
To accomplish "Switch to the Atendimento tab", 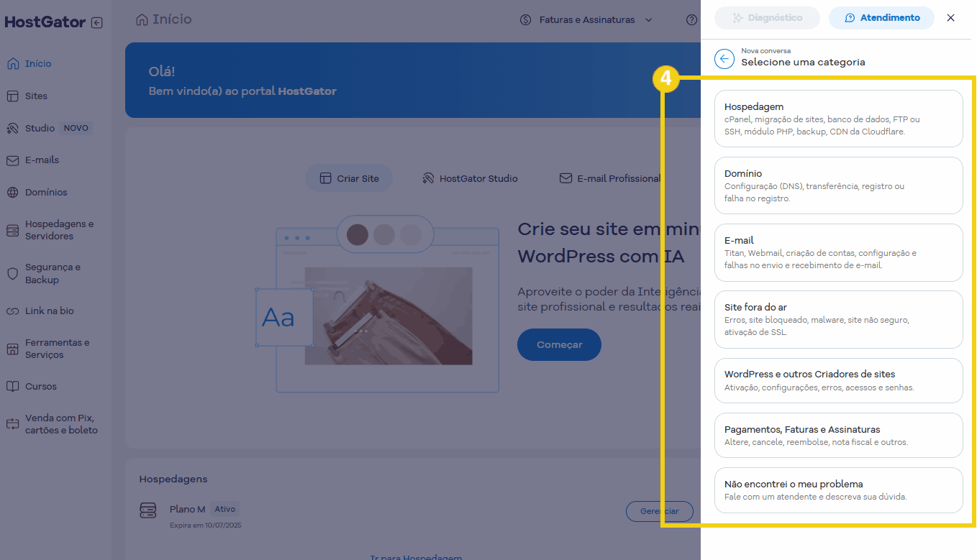I will 882,18.
